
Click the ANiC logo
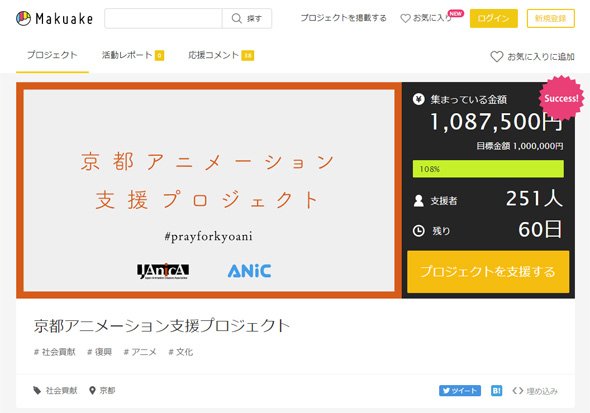tap(249, 271)
